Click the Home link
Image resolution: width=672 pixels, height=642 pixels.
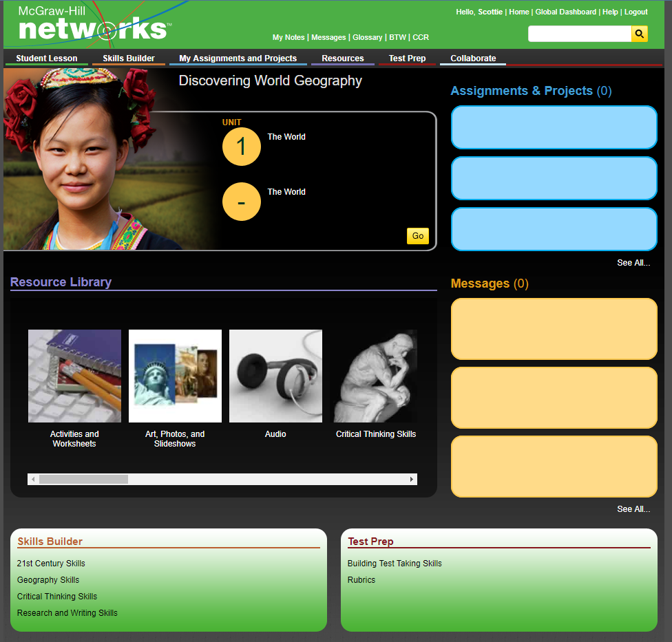(519, 12)
